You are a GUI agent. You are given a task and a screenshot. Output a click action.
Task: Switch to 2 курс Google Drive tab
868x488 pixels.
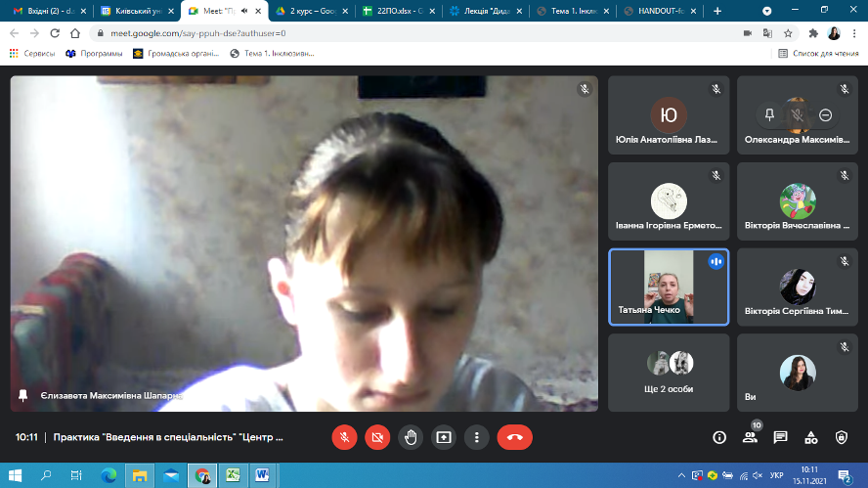click(312, 11)
